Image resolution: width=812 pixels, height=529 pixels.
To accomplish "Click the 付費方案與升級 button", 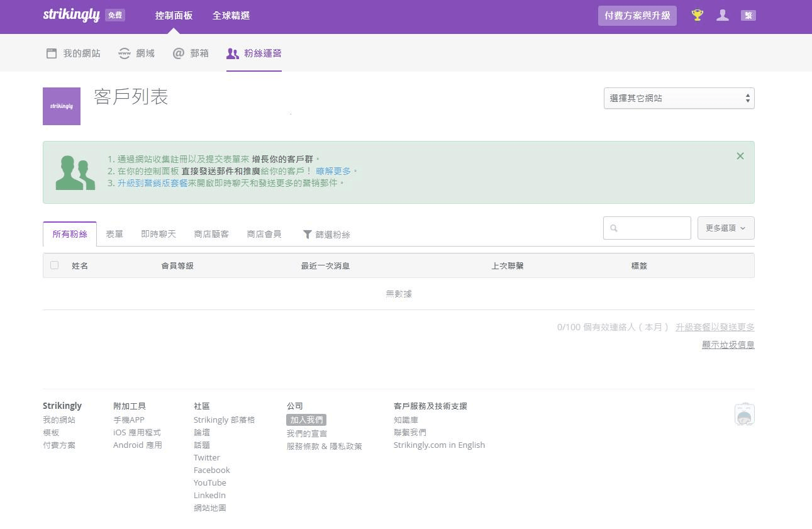I will tap(637, 15).
